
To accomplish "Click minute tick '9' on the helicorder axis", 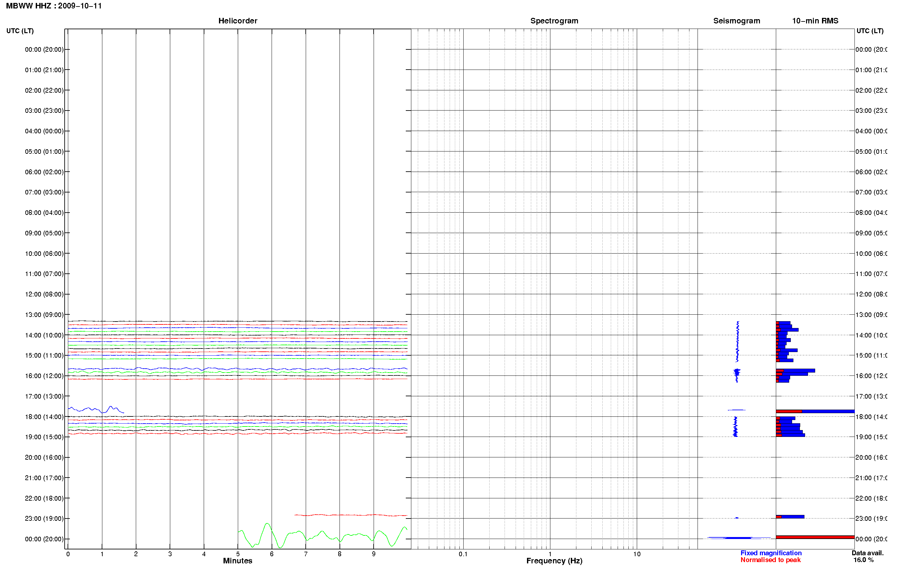I will tap(374, 554).
